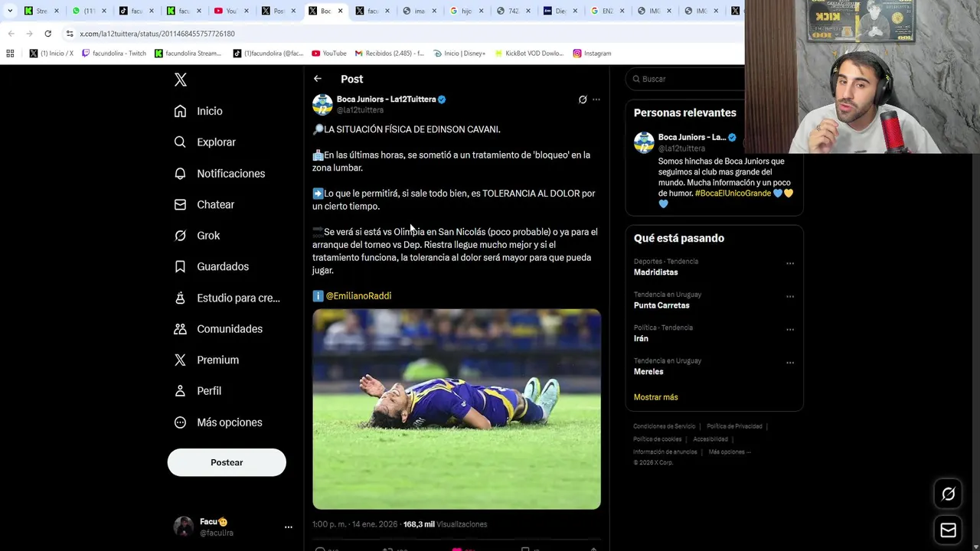Open the Irán trend
This screenshot has height=551, width=980.
641,338
